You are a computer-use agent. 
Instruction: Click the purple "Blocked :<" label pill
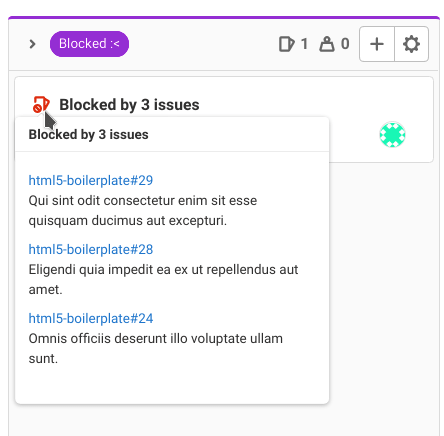coord(89,44)
